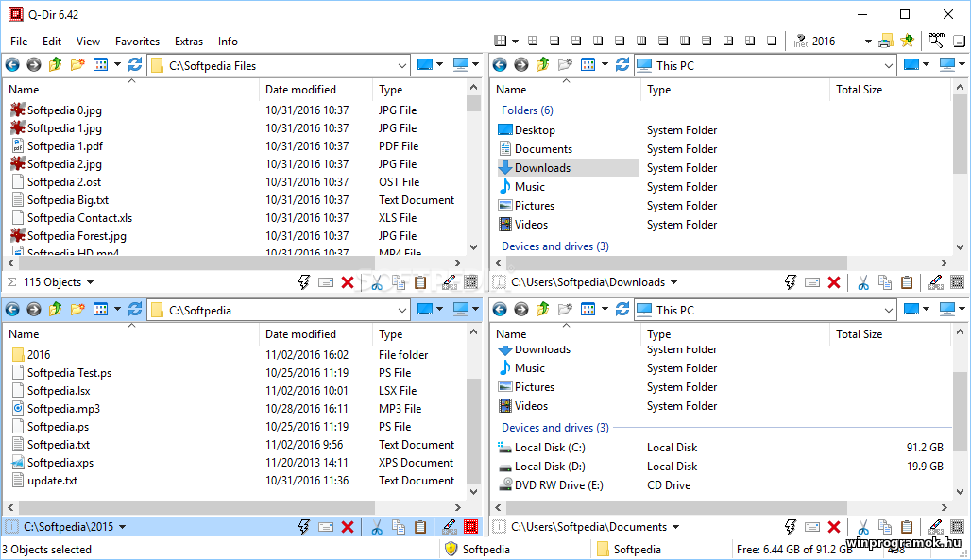Click paste clipboard in the Downloads status bar

tap(907, 282)
